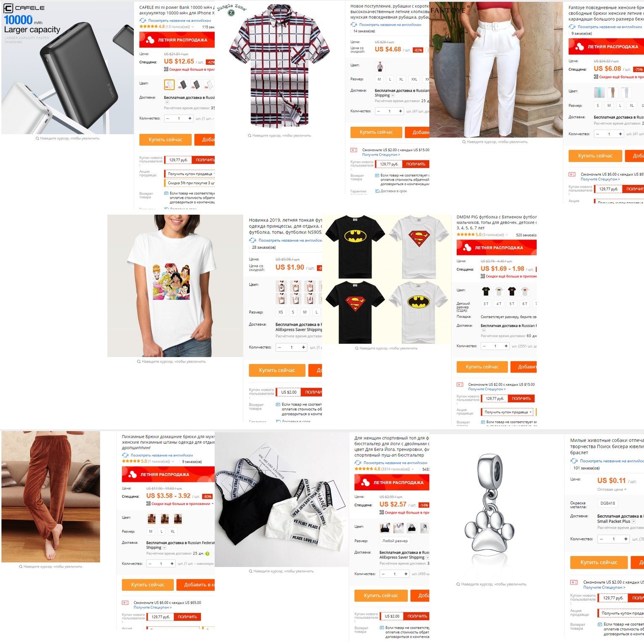This screenshot has width=644, height=644.
Task: Open 'Получите Спецкупон' link under plaid shirt
Action: click(x=381, y=154)
